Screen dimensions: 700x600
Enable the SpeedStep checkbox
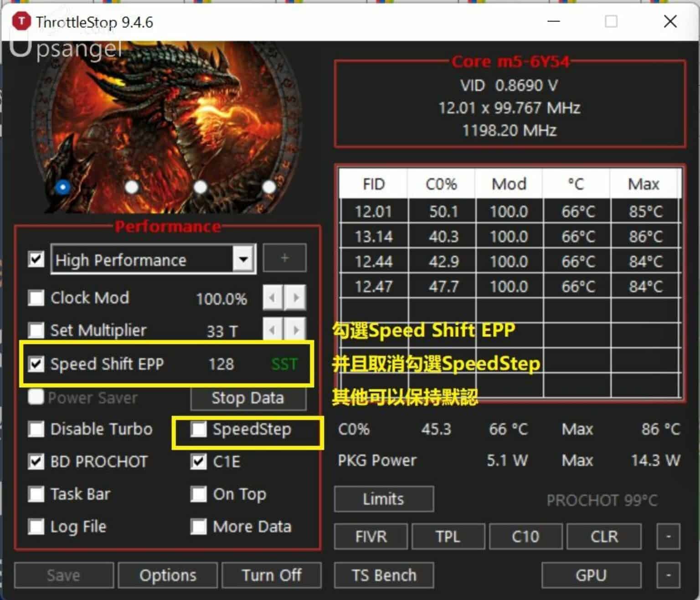click(199, 429)
